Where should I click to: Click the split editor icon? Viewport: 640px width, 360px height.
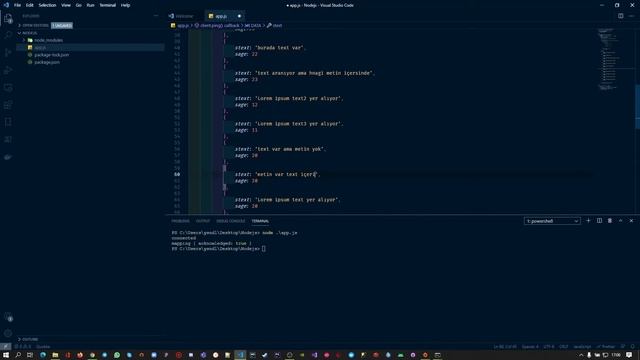(x=620, y=16)
